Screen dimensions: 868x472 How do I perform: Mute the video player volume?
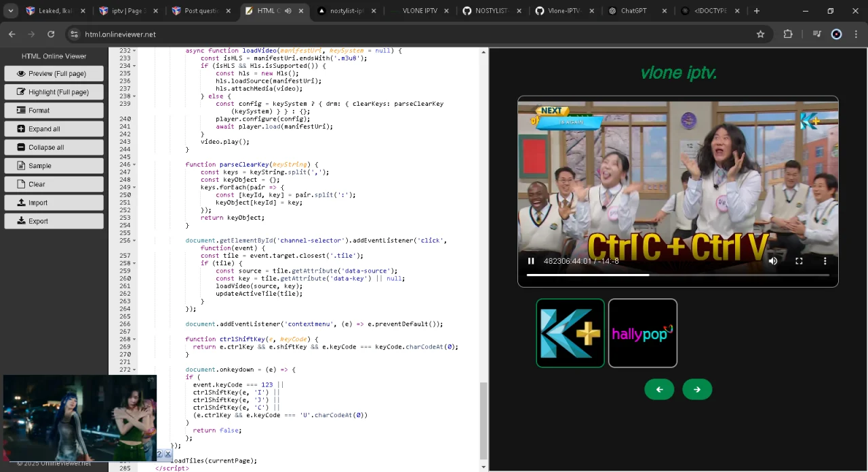[773, 261]
